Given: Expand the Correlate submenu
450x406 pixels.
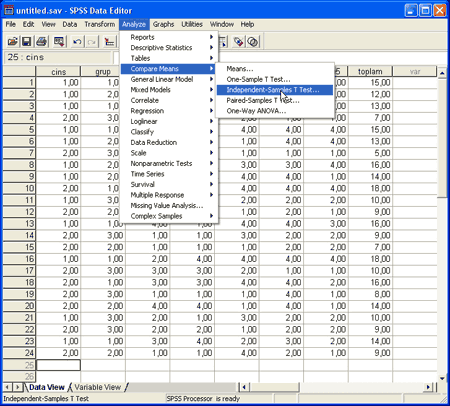Looking at the screenshot, I should (169, 100).
